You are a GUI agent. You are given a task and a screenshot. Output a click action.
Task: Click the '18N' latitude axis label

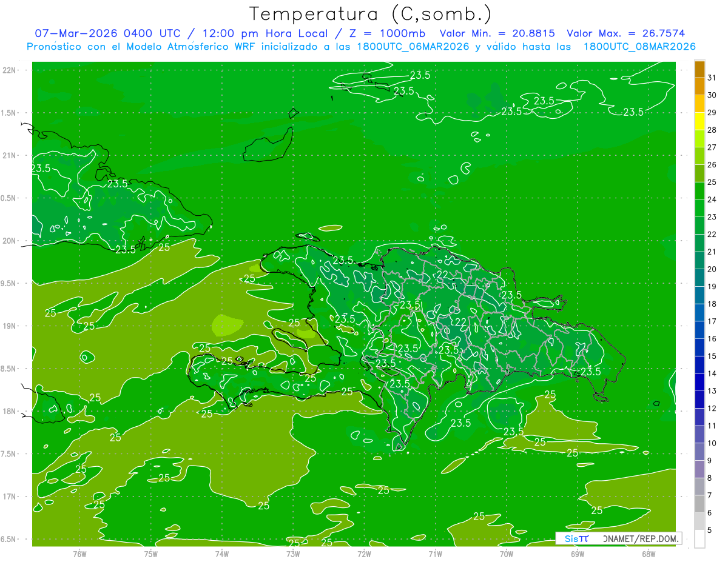(9, 411)
